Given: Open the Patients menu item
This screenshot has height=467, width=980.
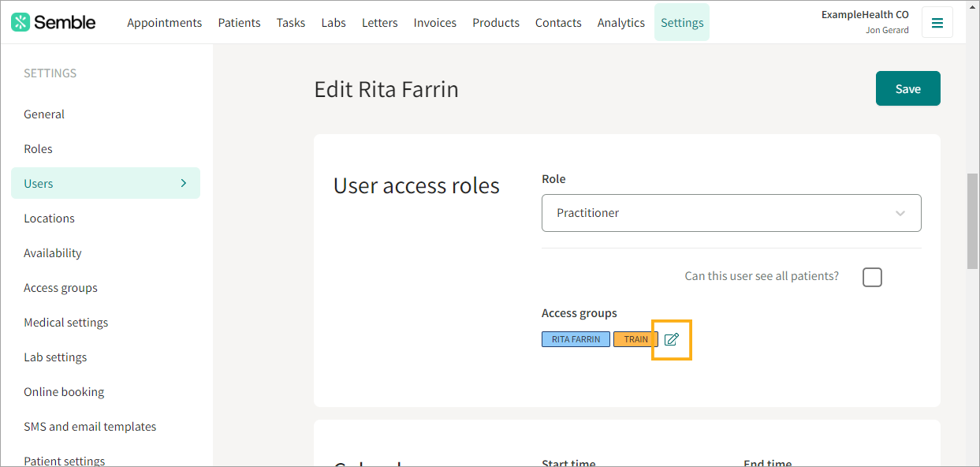Looking at the screenshot, I should [x=240, y=23].
